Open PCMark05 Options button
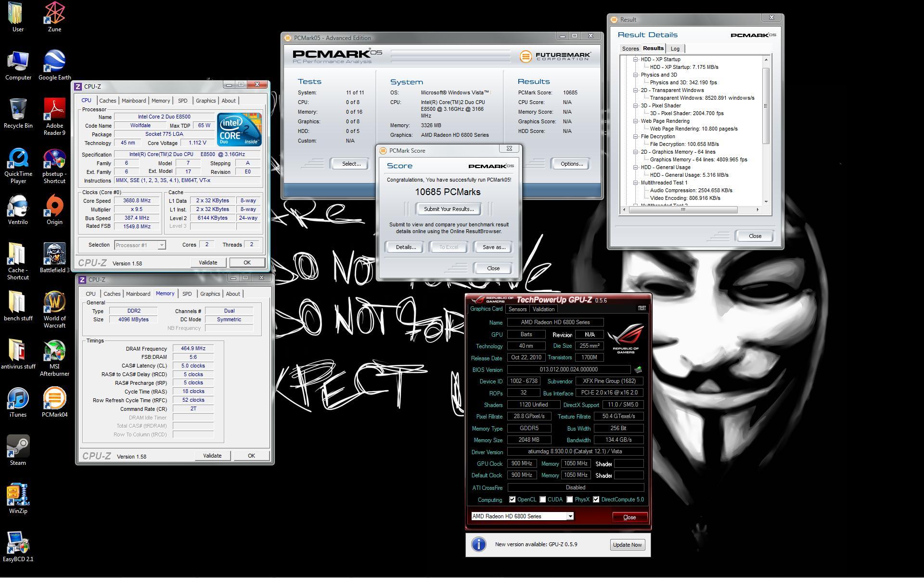The image size is (924, 578). [571, 164]
